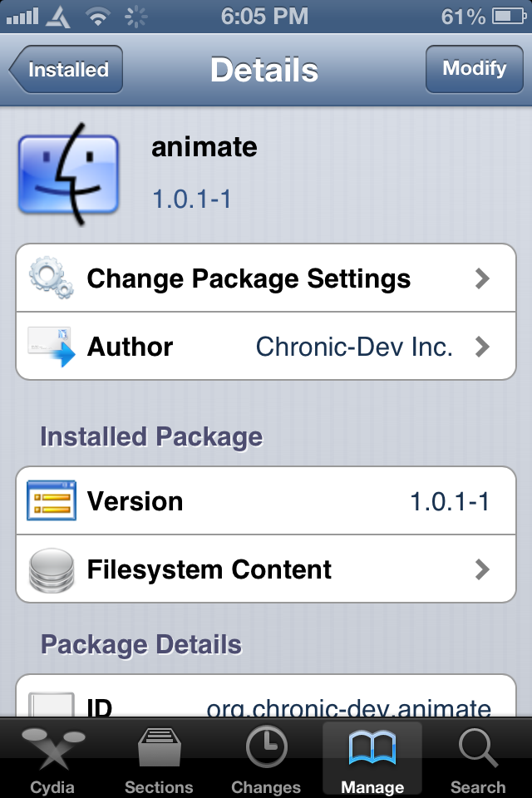This screenshot has height=798, width=532.
Task: Tap the Version 1.0.1-1 row
Action: coord(266,501)
